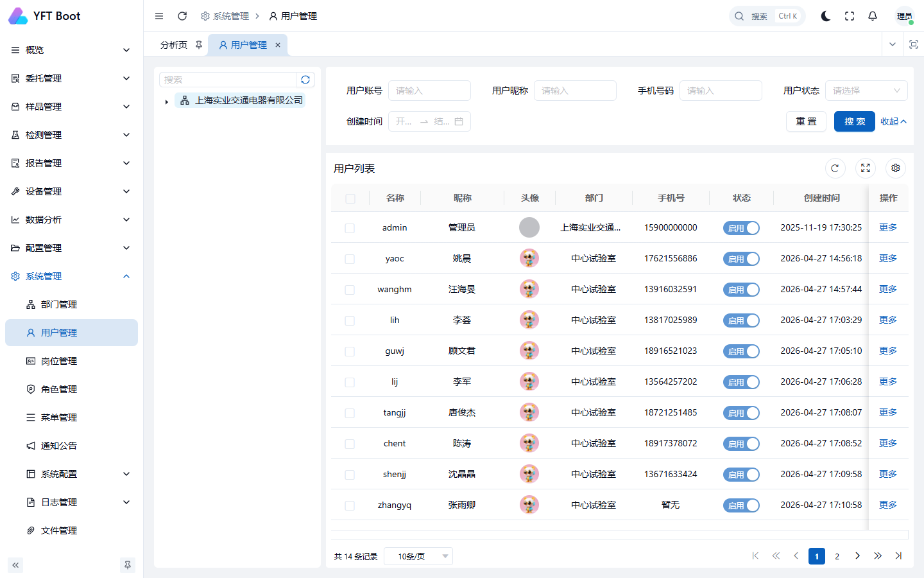Viewport: 924px width, 578px height.
Task: Collapse sidebar using the double-chevron icon
Action: click(15, 565)
